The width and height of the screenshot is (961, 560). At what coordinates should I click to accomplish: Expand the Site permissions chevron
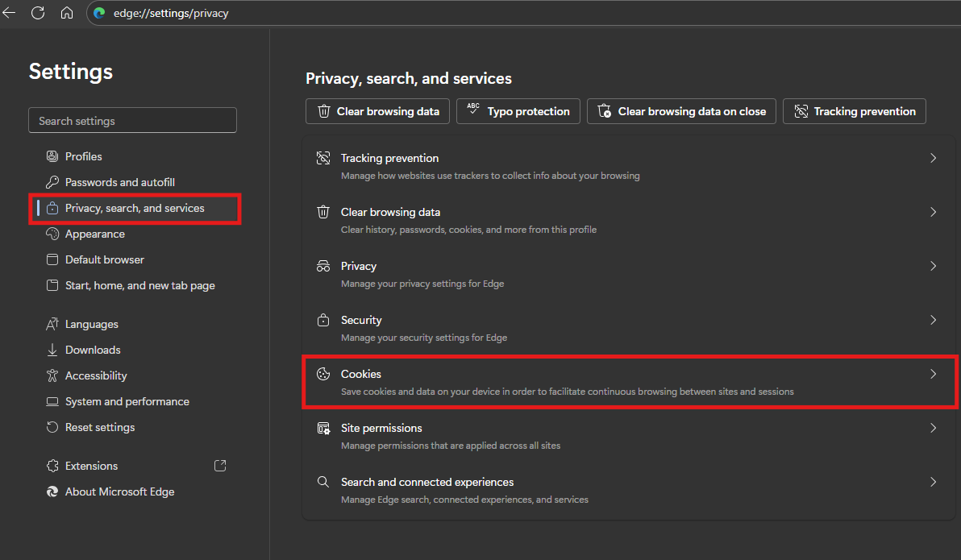tap(933, 429)
